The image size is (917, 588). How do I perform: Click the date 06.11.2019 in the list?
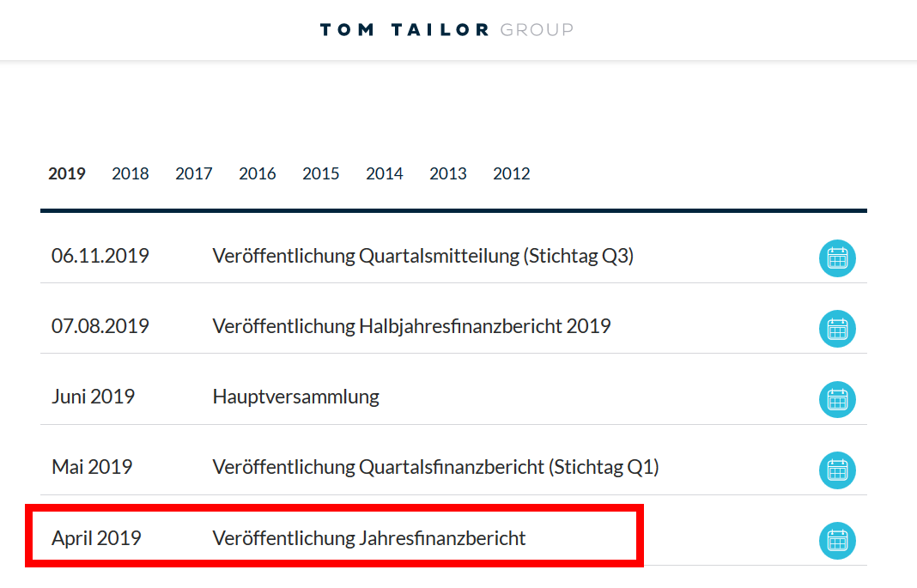pos(100,255)
